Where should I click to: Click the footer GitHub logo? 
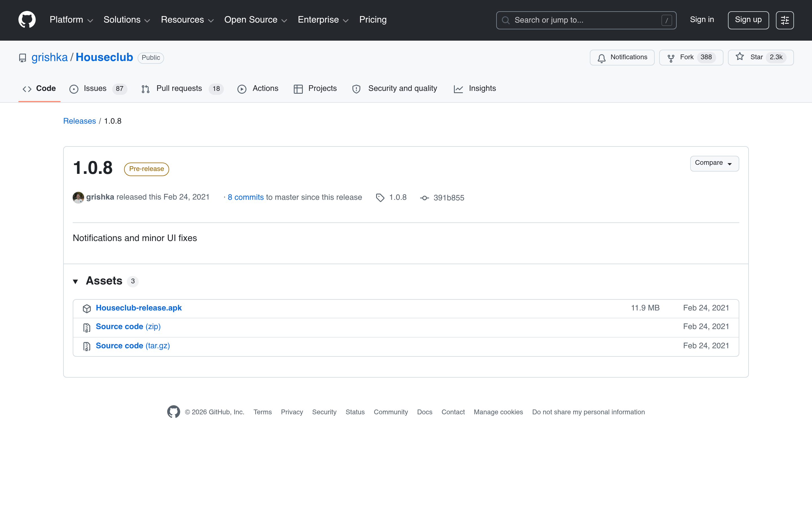tap(173, 412)
